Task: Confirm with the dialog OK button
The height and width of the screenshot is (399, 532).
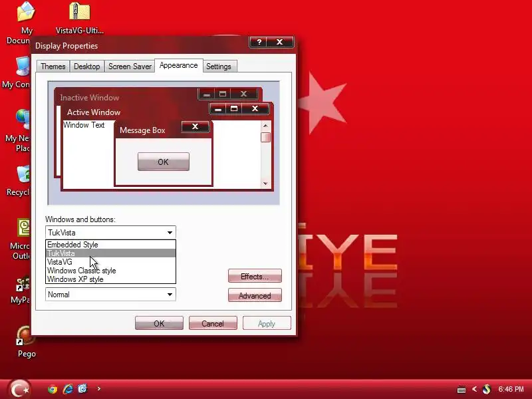Action: click(x=159, y=323)
